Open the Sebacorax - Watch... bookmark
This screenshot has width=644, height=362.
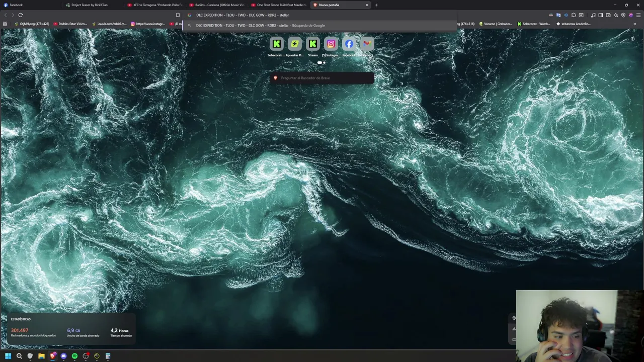[x=534, y=24]
